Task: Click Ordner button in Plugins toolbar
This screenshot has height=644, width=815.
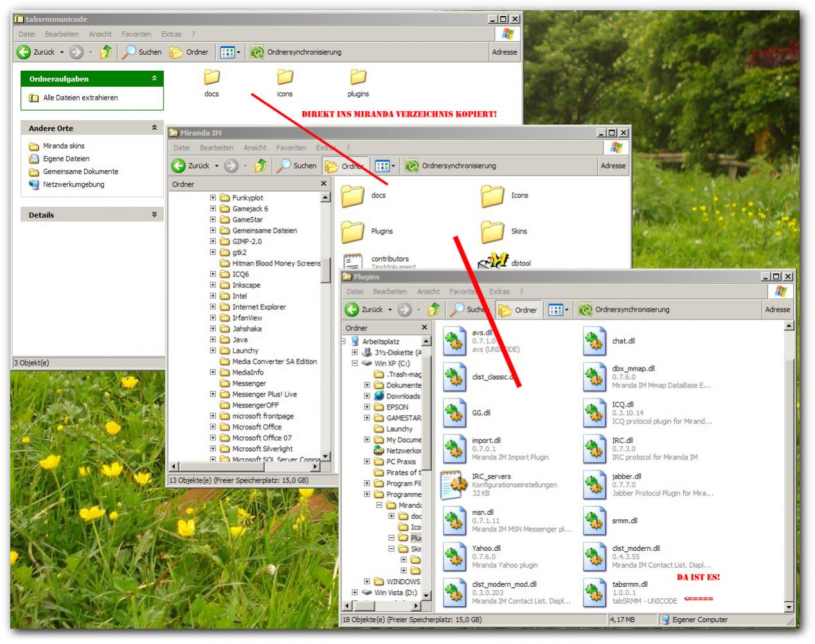Action: tap(518, 310)
